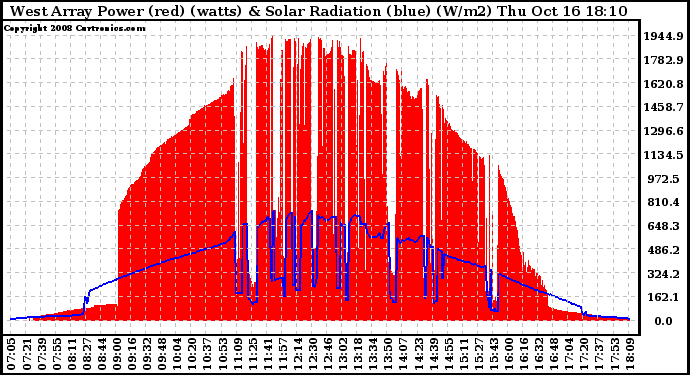Screen dimensions: 690x375
Task: Click the 07:55 time label
Action: 57,354
